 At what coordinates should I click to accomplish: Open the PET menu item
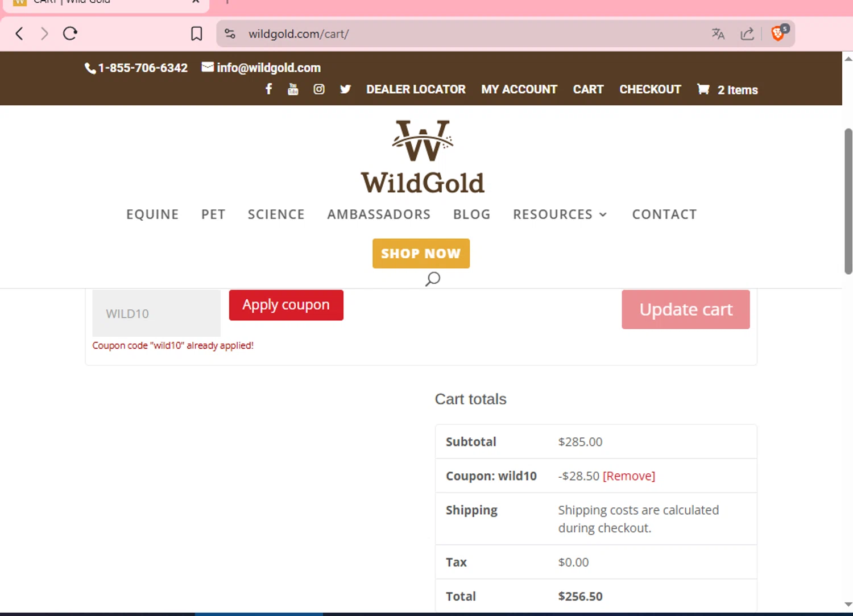click(x=213, y=214)
